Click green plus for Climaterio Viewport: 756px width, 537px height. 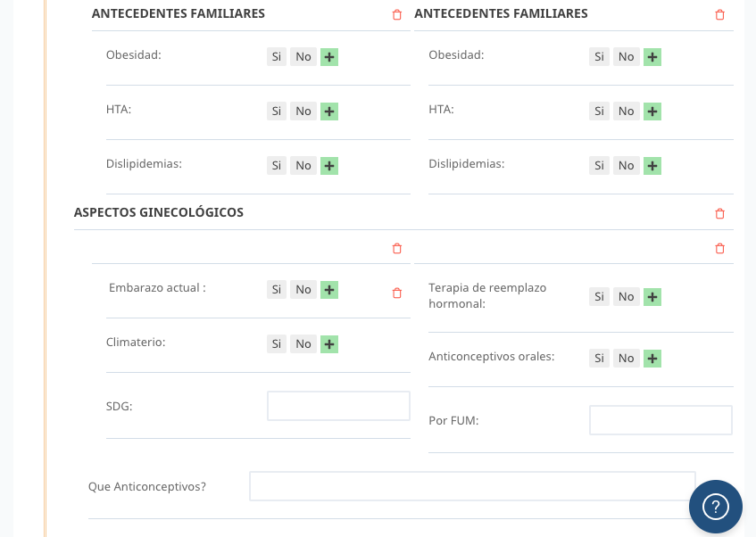(x=329, y=344)
